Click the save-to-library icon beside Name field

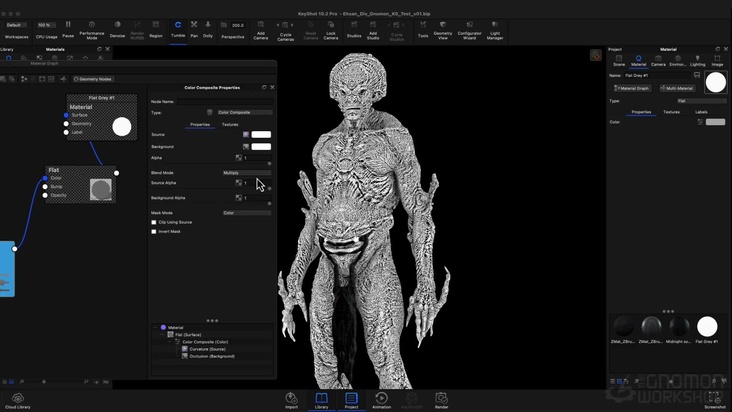(x=697, y=75)
